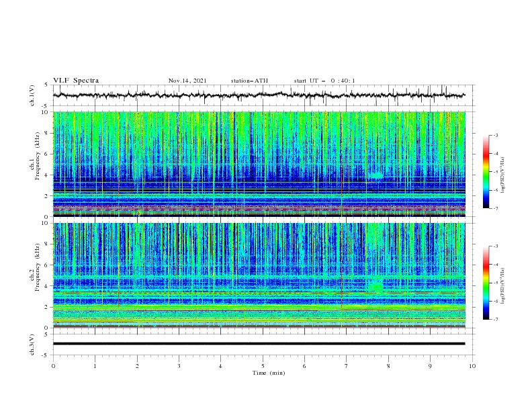Screen dimensions: 532x411
Task: Select the ch.1 colorbar "log(PSD)(V²/Hz)" label
Action: click(502, 175)
